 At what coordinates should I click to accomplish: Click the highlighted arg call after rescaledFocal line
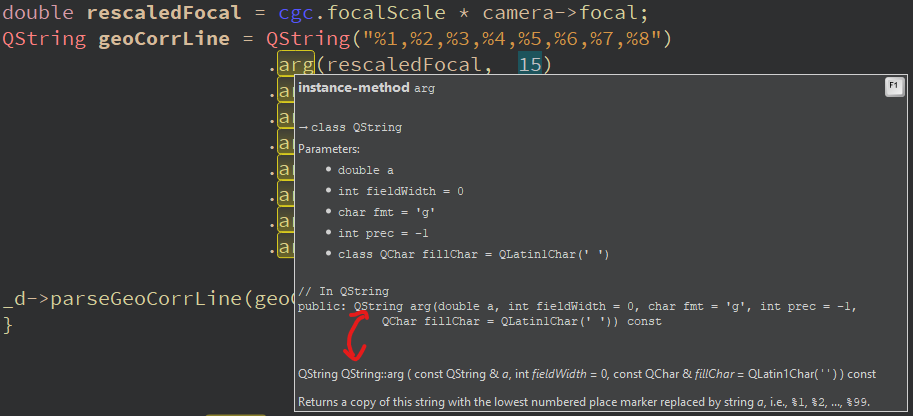[296, 64]
